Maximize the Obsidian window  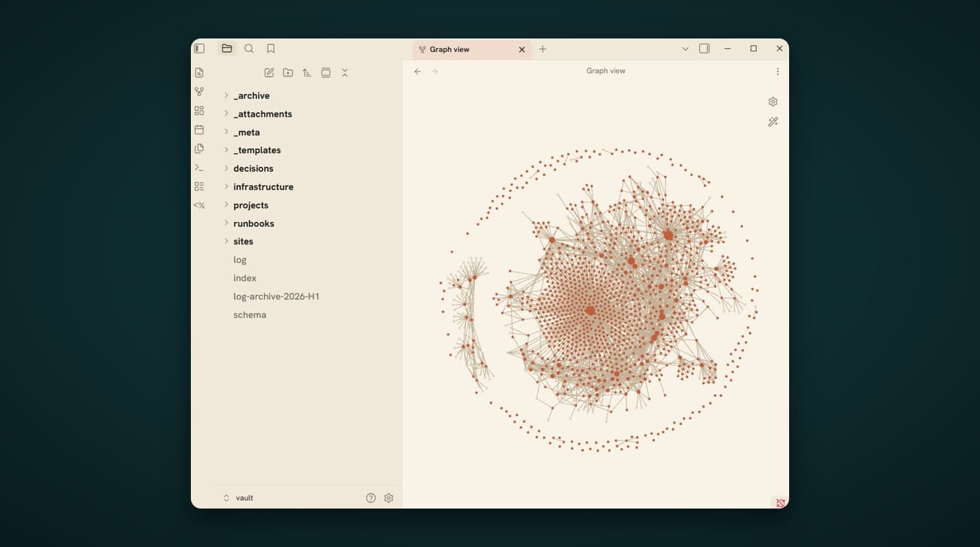point(754,48)
